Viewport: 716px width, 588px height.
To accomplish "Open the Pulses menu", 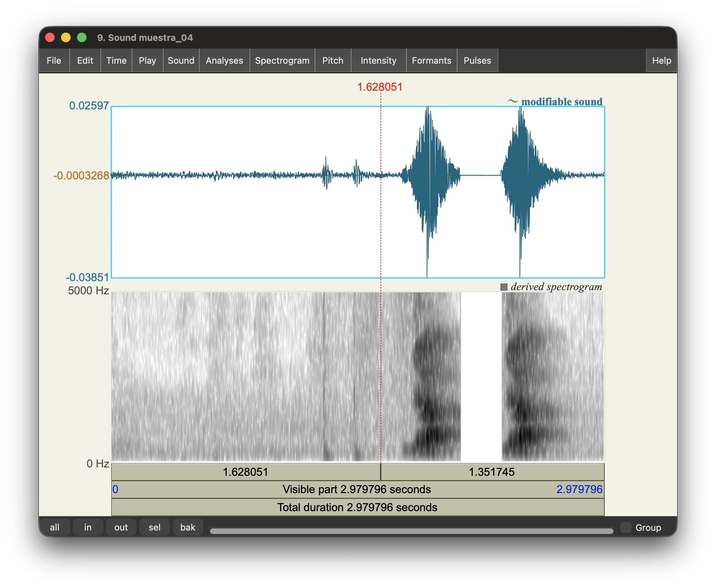I will 477,61.
